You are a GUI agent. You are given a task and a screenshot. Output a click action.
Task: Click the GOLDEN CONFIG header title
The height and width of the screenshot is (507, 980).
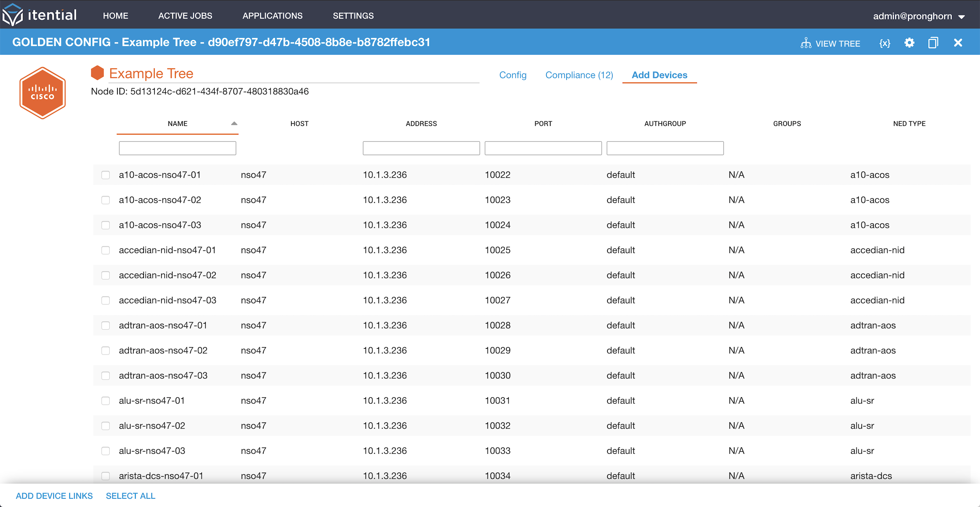(x=221, y=42)
